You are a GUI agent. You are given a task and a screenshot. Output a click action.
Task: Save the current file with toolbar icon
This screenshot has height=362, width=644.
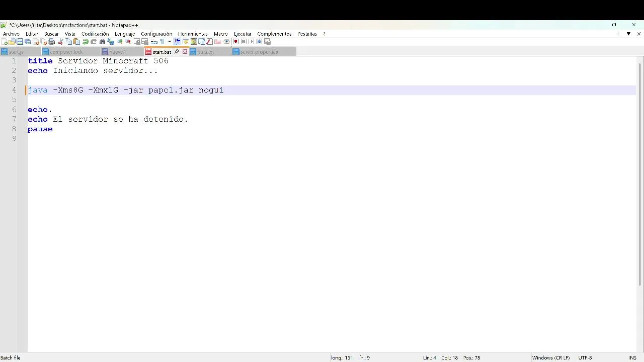20,42
